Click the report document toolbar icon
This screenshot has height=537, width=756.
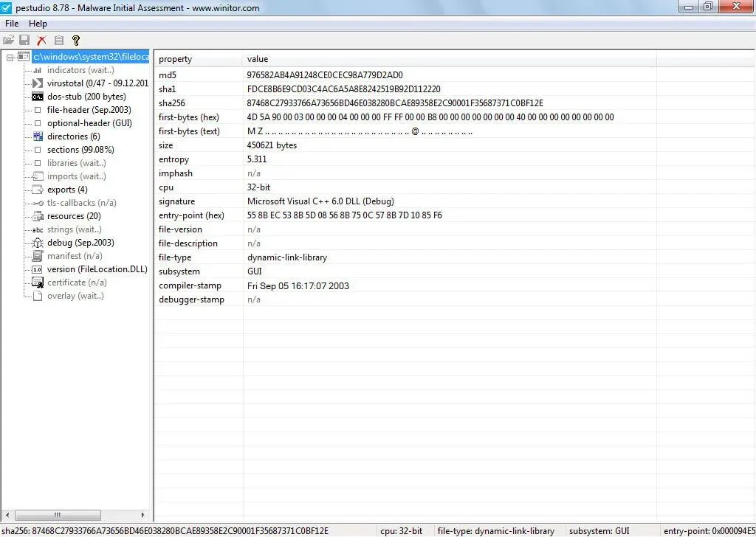point(58,41)
